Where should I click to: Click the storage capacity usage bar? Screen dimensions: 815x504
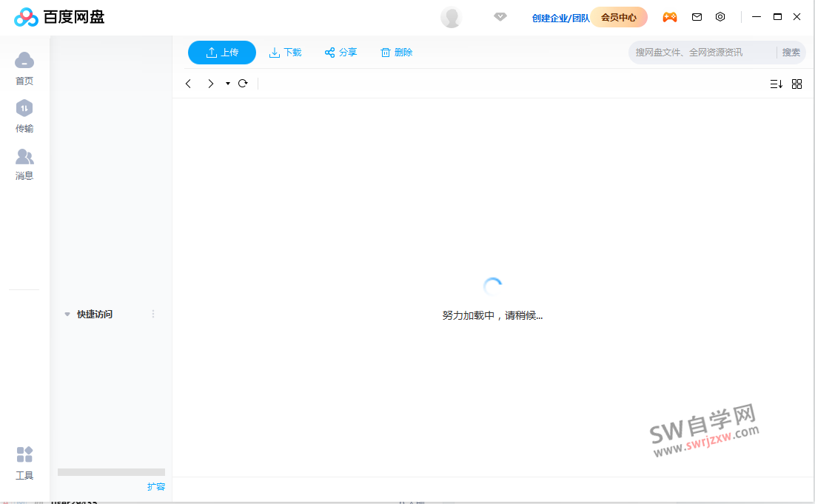pyautogui.click(x=111, y=472)
